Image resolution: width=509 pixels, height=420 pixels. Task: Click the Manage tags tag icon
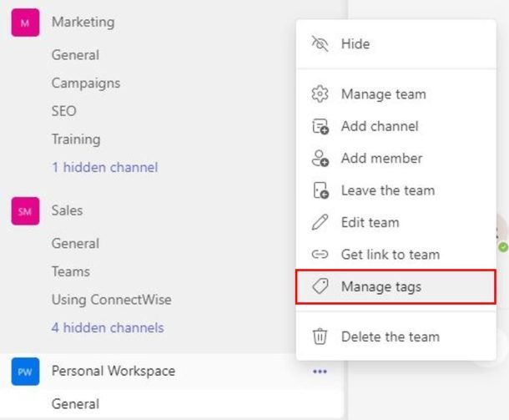click(320, 286)
